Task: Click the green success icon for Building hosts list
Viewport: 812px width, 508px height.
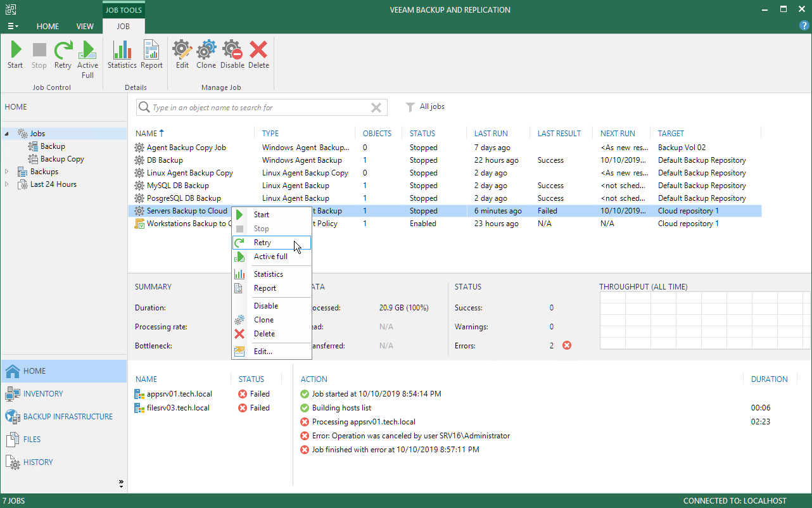Action: (x=305, y=408)
